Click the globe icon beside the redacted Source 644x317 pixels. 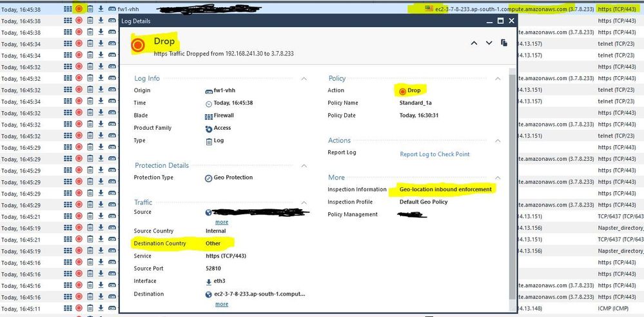(x=209, y=212)
